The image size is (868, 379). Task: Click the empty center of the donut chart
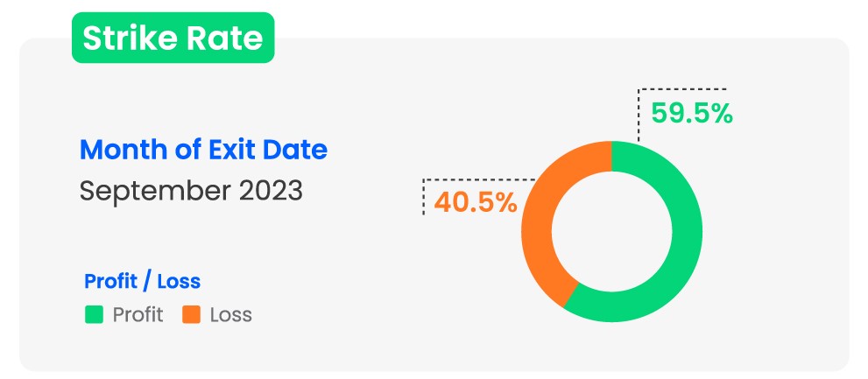point(611,231)
